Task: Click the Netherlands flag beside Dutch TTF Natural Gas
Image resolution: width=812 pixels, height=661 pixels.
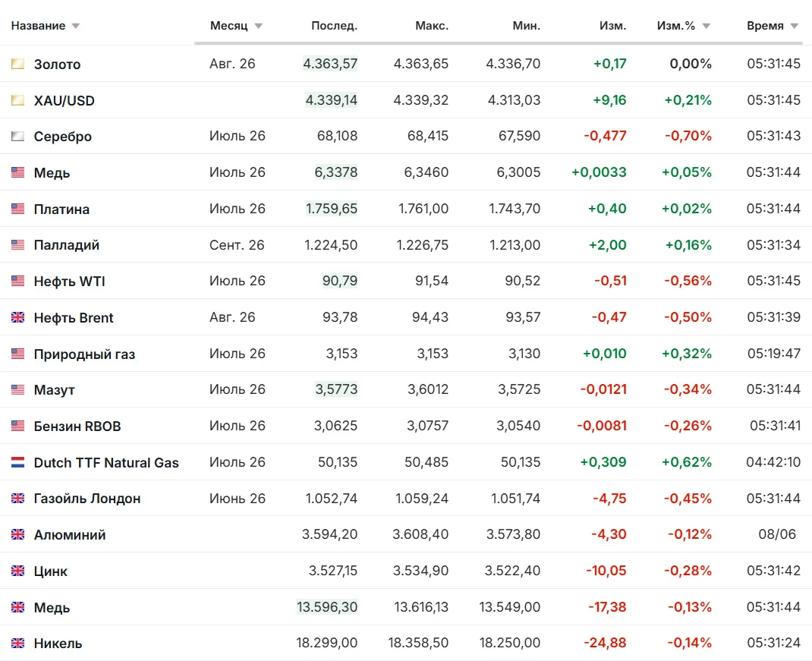Action: (x=17, y=462)
